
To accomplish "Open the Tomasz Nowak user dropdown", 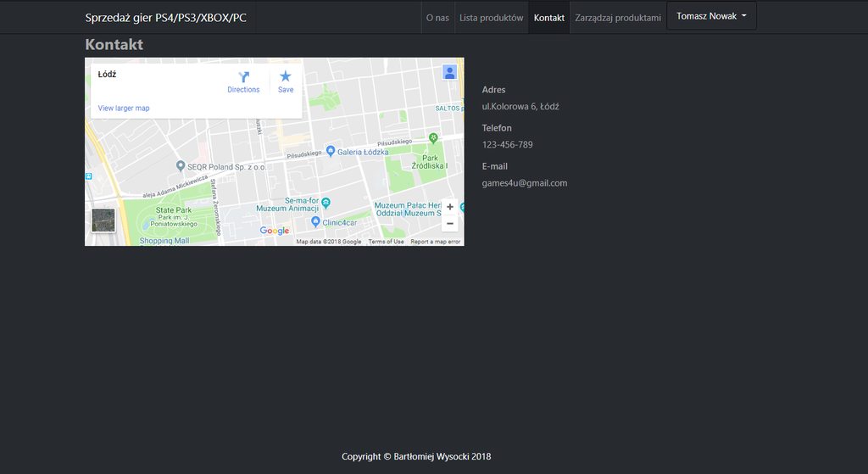I will tap(711, 16).
